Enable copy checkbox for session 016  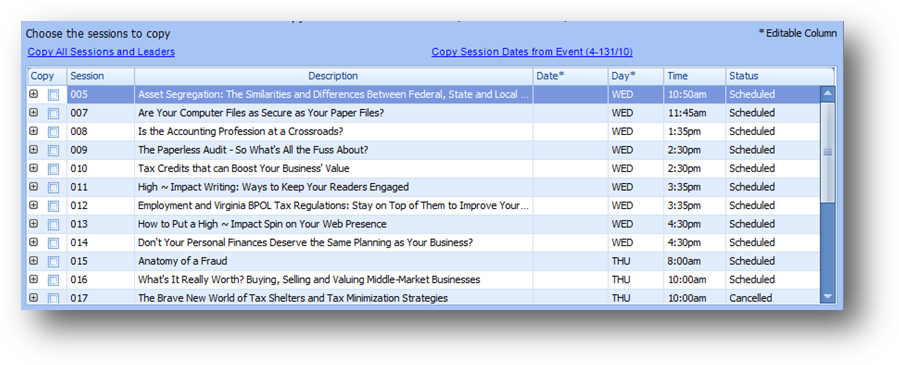point(53,280)
